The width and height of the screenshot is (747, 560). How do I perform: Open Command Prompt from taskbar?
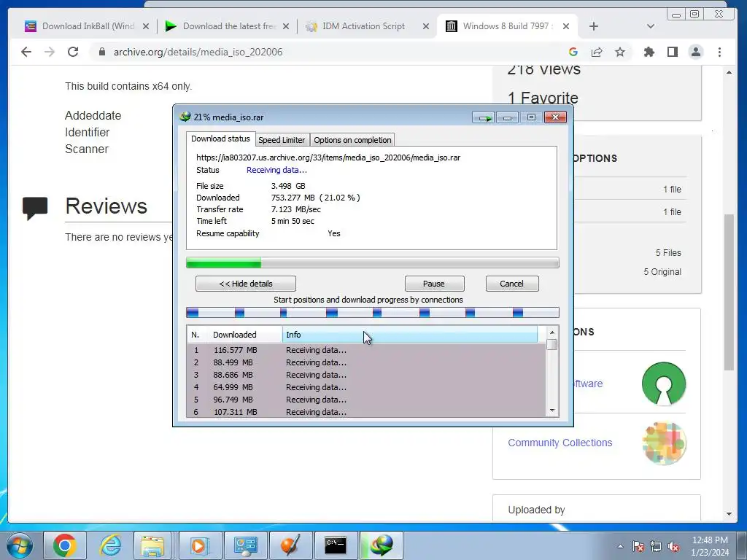point(336,545)
